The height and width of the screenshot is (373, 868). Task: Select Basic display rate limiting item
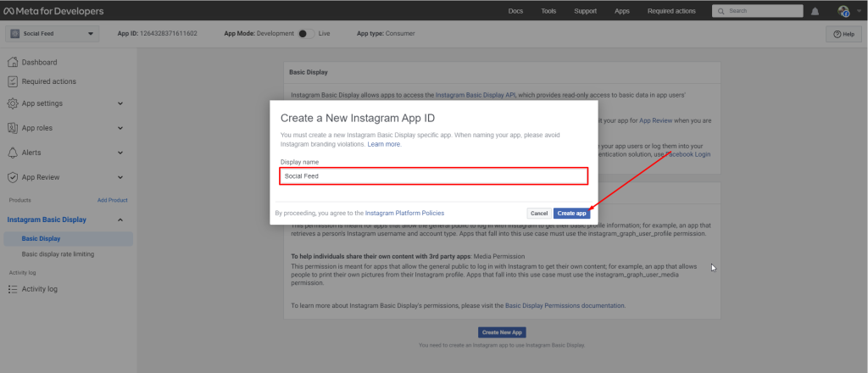(x=58, y=253)
